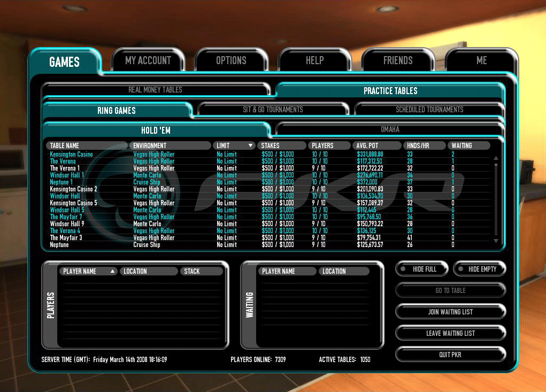The image size is (546, 392).
Task: Click JOIN WAITING LIST
Action: point(450,312)
